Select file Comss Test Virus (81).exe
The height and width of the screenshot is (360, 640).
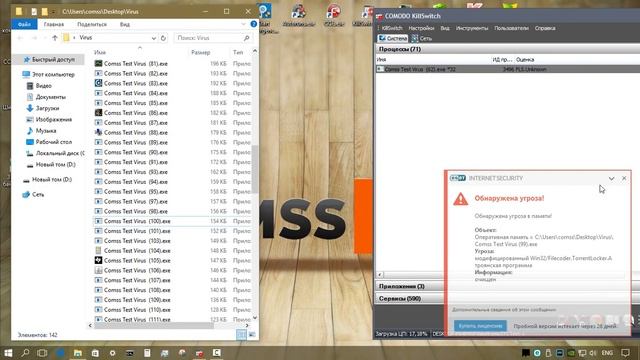pyautogui.click(x=136, y=64)
